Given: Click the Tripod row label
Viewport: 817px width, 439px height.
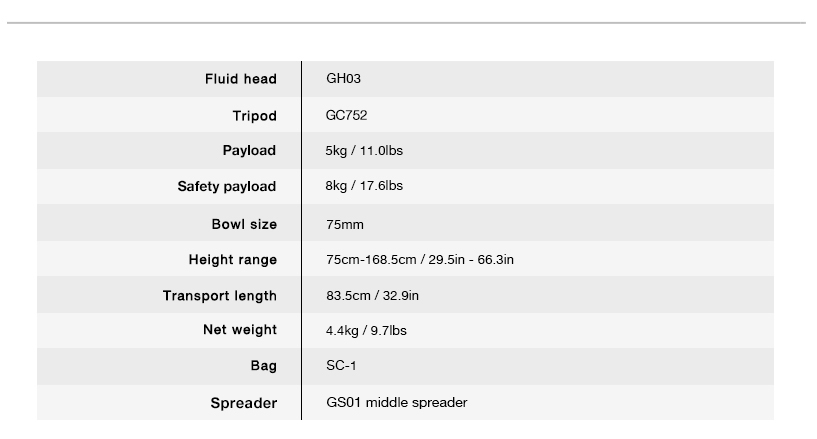Looking at the screenshot, I should [255, 116].
